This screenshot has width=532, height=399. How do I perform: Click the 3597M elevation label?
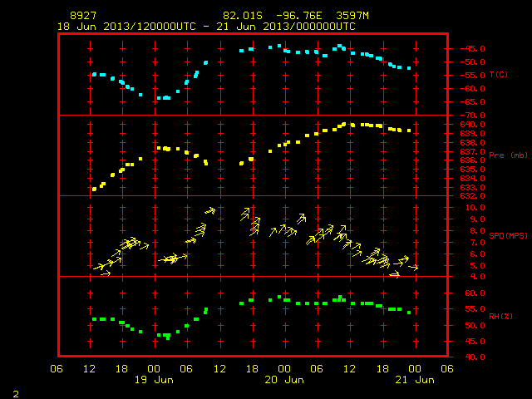point(352,16)
